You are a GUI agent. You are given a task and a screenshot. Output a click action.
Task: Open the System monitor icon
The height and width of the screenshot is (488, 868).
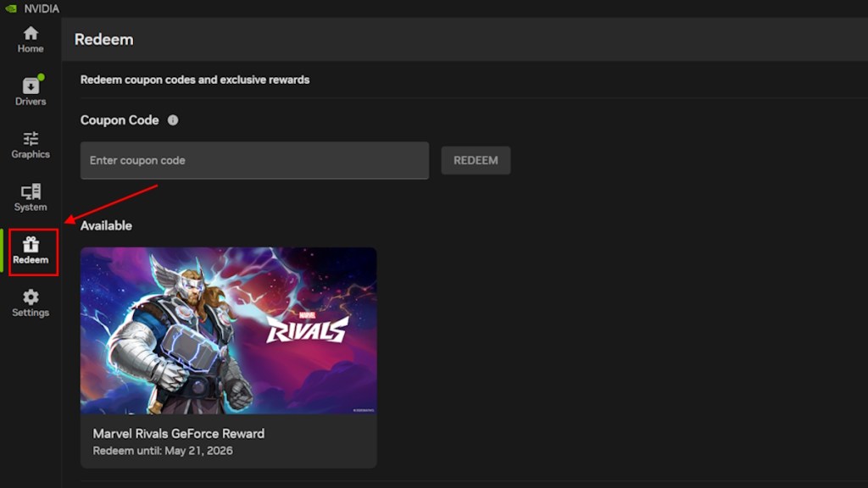(31, 193)
